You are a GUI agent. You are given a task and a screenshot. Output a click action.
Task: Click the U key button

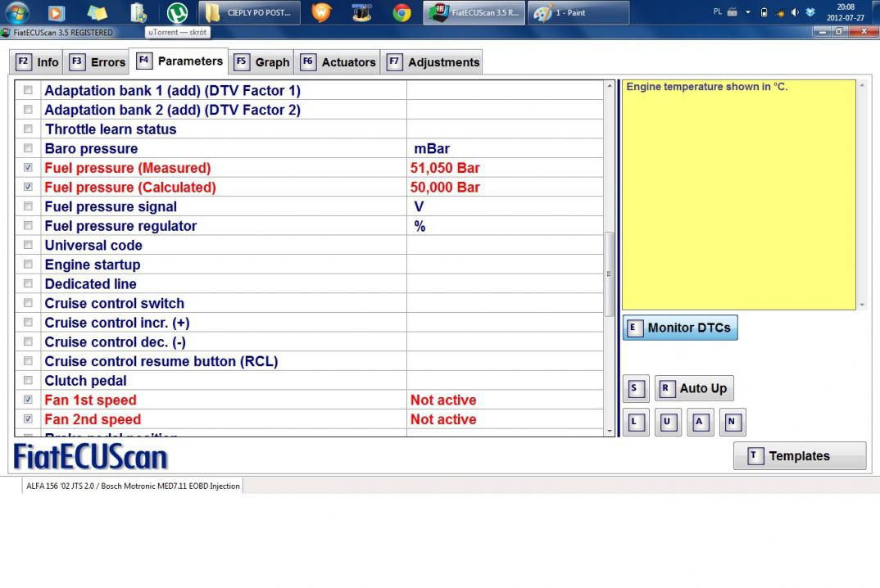(668, 422)
